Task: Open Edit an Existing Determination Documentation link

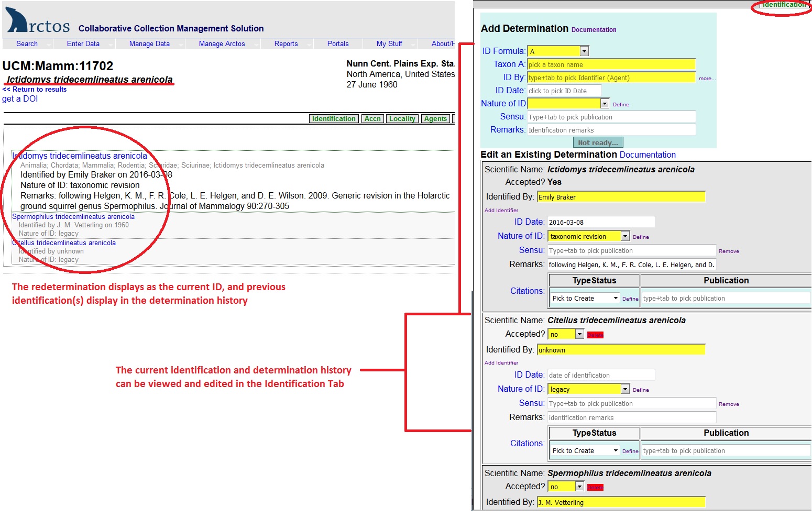Action: (x=648, y=155)
